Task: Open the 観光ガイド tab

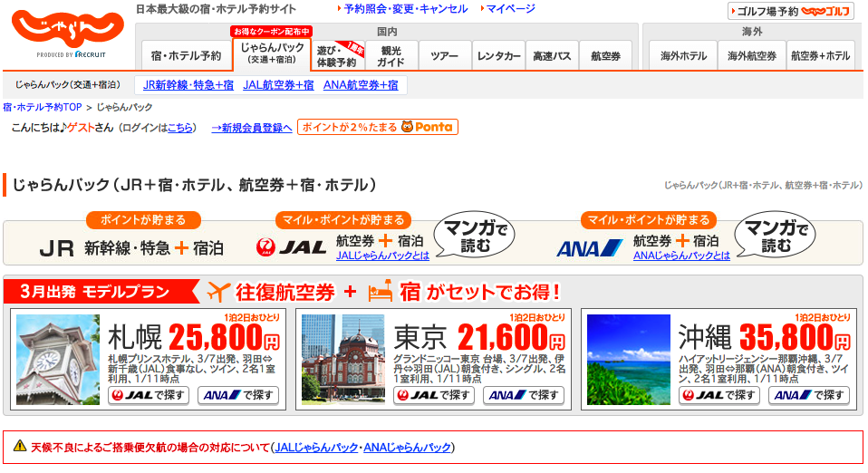Action: pyautogui.click(x=391, y=56)
